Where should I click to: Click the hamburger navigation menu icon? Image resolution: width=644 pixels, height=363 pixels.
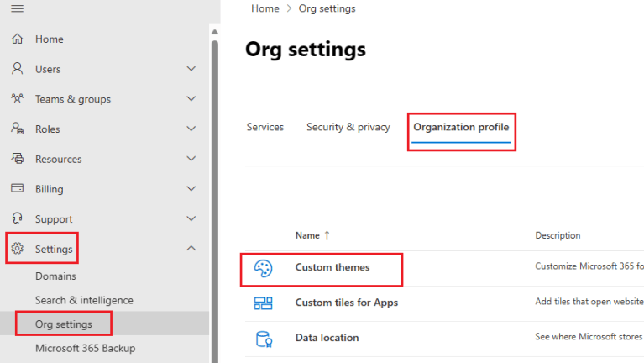17,8
